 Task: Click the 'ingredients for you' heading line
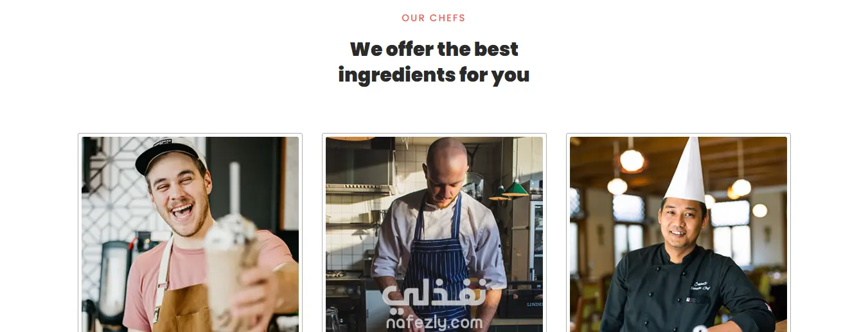[x=434, y=74]
